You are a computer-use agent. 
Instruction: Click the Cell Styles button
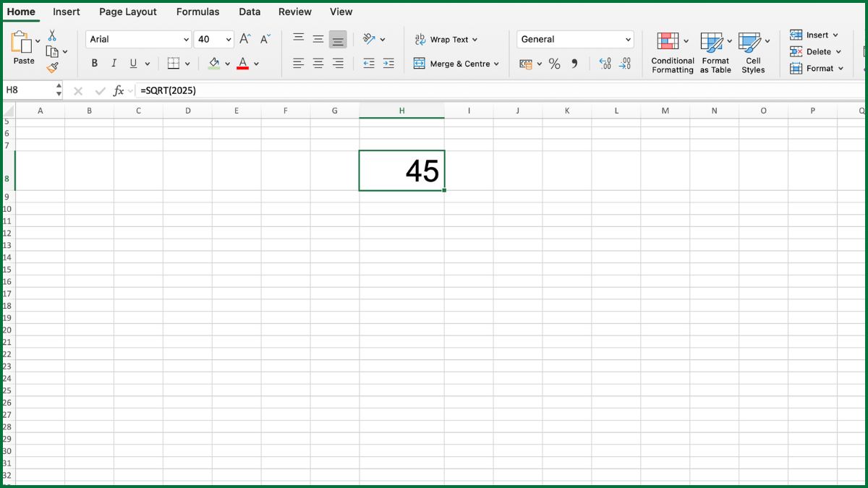(754, 52)
